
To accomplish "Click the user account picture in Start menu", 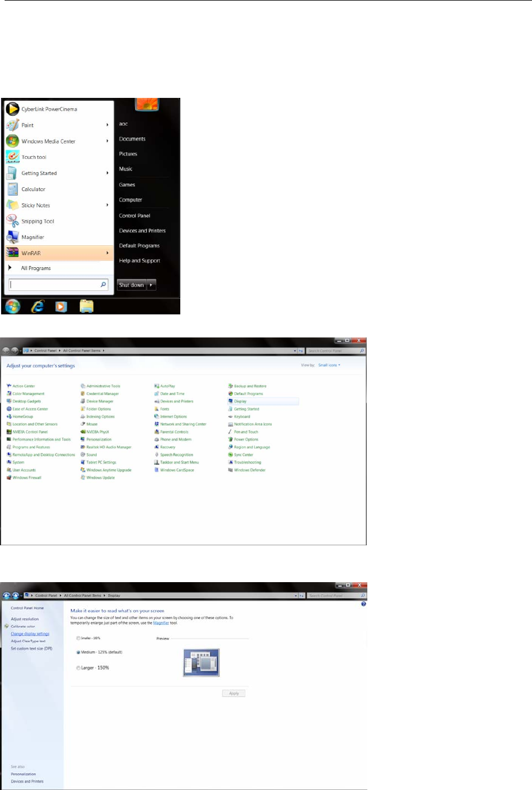I will coord(147,104).
